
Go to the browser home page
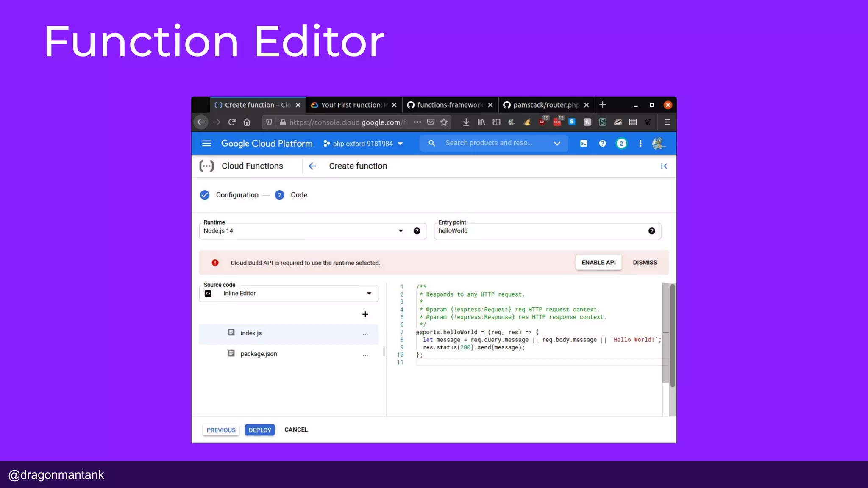coord(247,122)
